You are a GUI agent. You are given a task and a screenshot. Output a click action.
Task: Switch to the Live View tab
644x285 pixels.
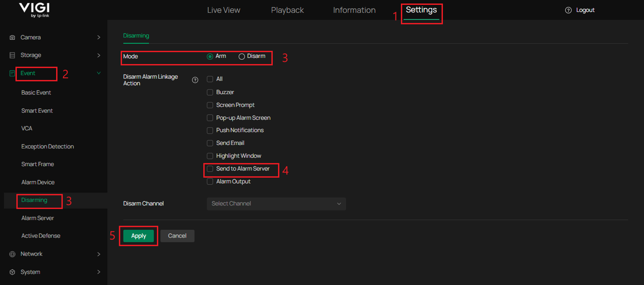[x=224, y=10]
